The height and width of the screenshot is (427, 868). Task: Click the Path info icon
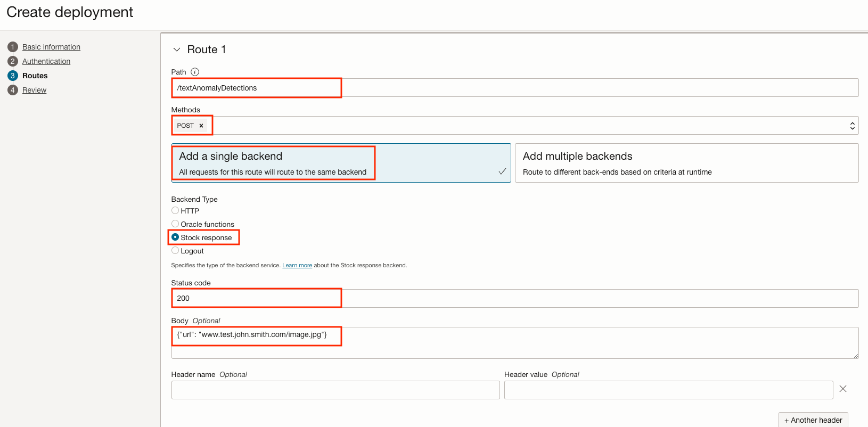(x=195, y=72)
